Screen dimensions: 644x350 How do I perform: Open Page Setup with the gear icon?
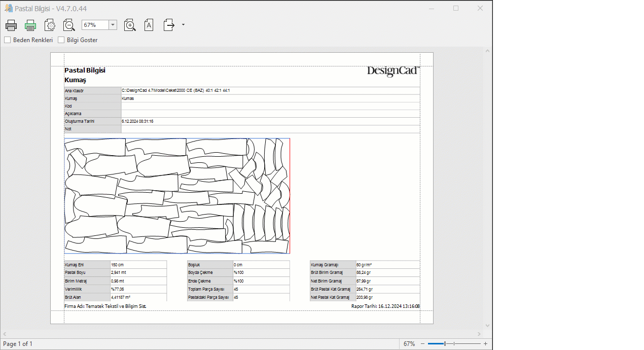[x=50, y=25]
